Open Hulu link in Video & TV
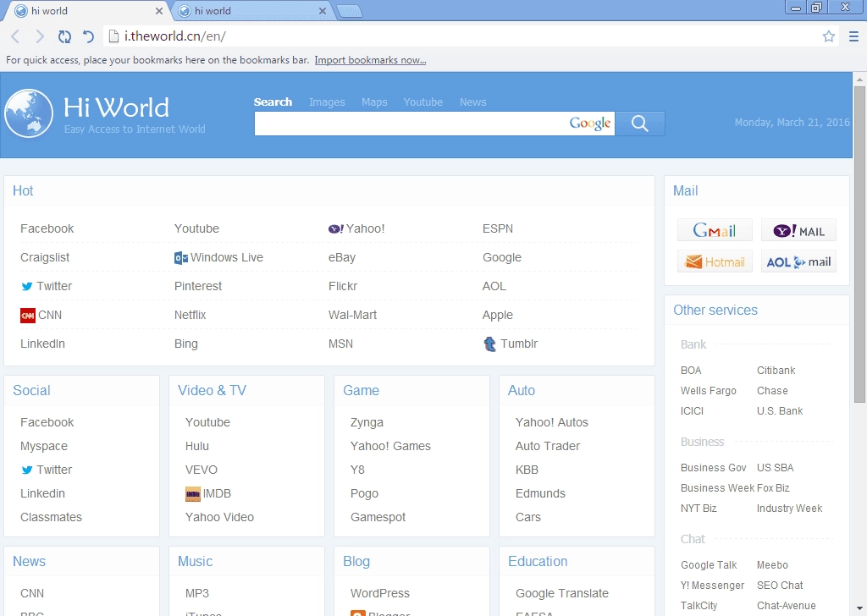The image size is (867, 616). pyautogui.click(x=196, y=446)
